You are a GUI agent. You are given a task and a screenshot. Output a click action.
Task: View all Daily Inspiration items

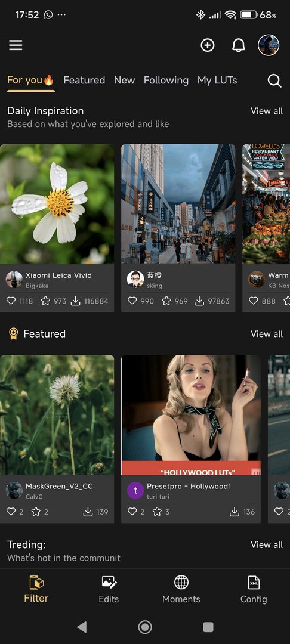(267, 111)
